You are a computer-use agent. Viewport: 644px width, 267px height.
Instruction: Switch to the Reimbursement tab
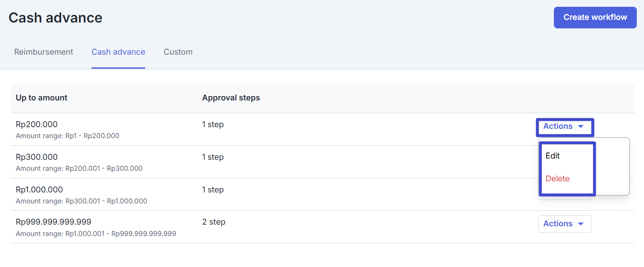[x=44, y=52]
